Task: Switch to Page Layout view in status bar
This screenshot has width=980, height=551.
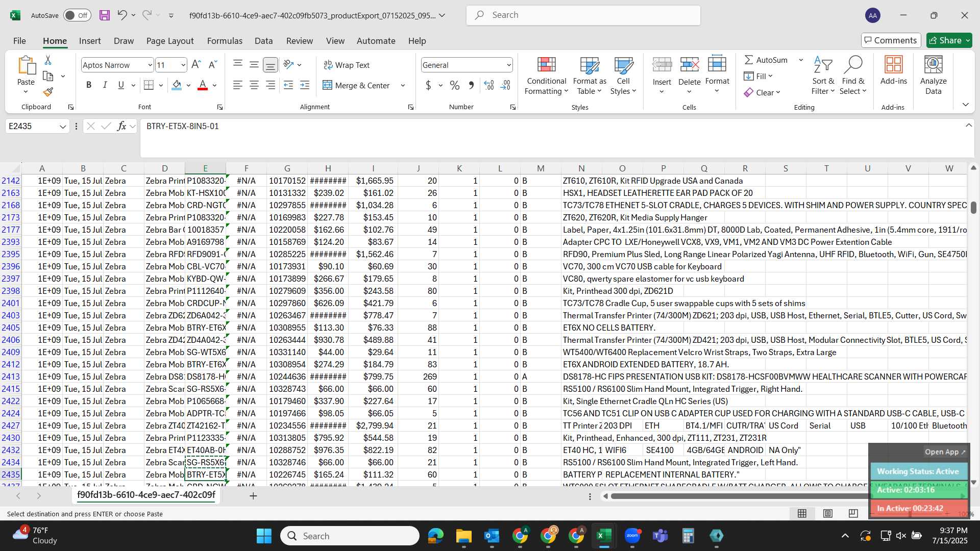Action: click(x=828, y=513)
